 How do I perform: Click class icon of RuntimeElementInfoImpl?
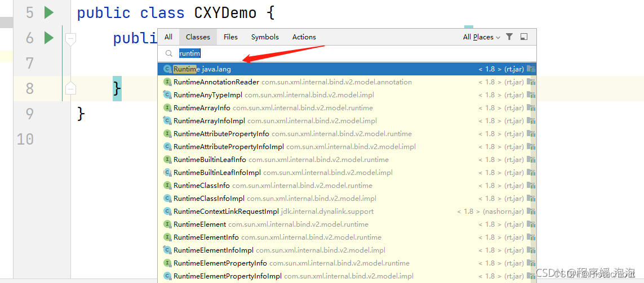pos(167,250)
